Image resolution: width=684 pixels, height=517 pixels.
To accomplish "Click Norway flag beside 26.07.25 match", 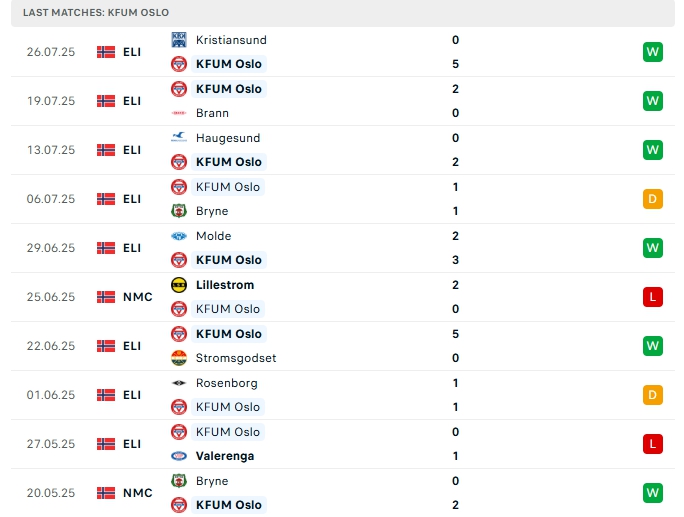I will [106, 52].
